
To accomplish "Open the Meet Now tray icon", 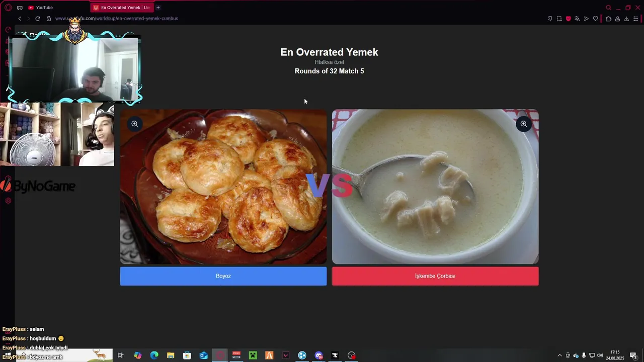I will click(568, 355).
